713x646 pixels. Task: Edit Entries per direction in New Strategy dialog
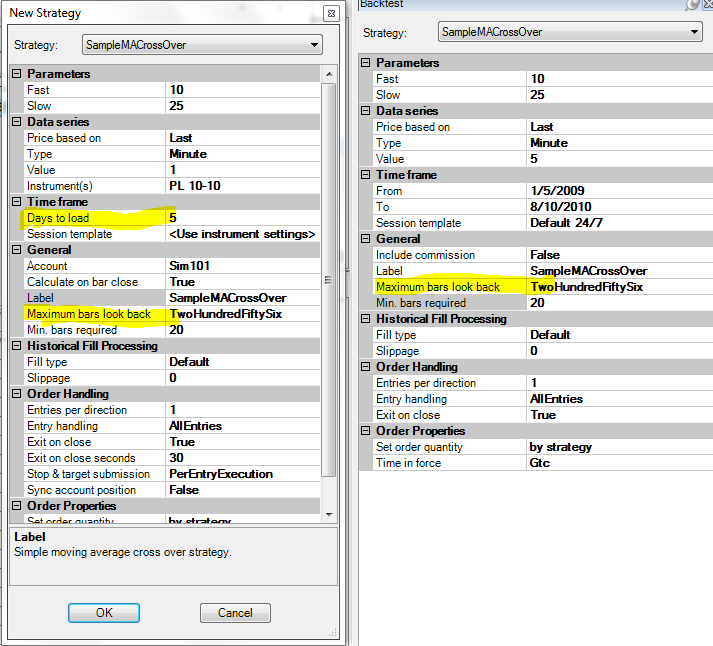[243, 410]
